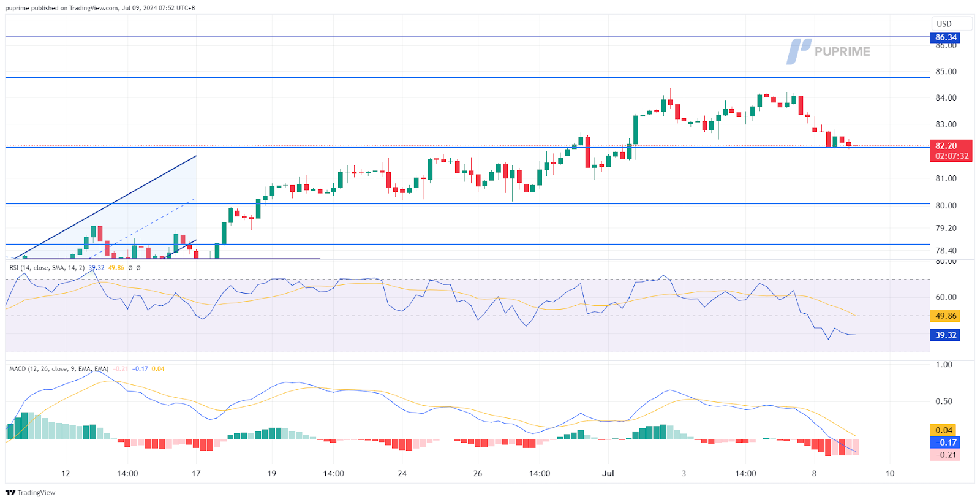Click the TradingView logo at bottom-left
980x502 pixels.
(x=31, y=492)
